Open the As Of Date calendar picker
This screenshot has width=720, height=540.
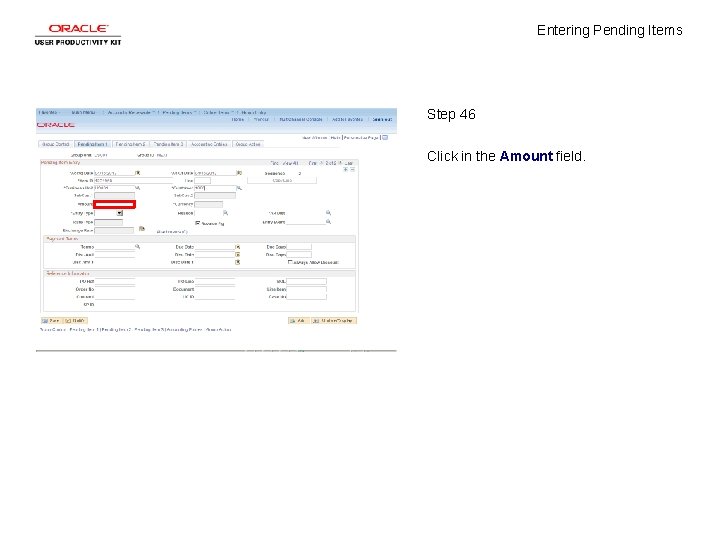(x=239, y=173)
